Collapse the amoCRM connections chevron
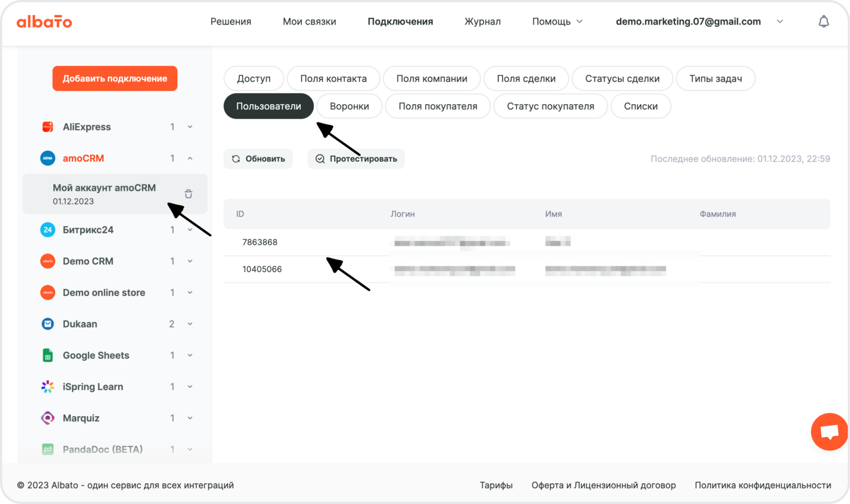 coord(190,158)
